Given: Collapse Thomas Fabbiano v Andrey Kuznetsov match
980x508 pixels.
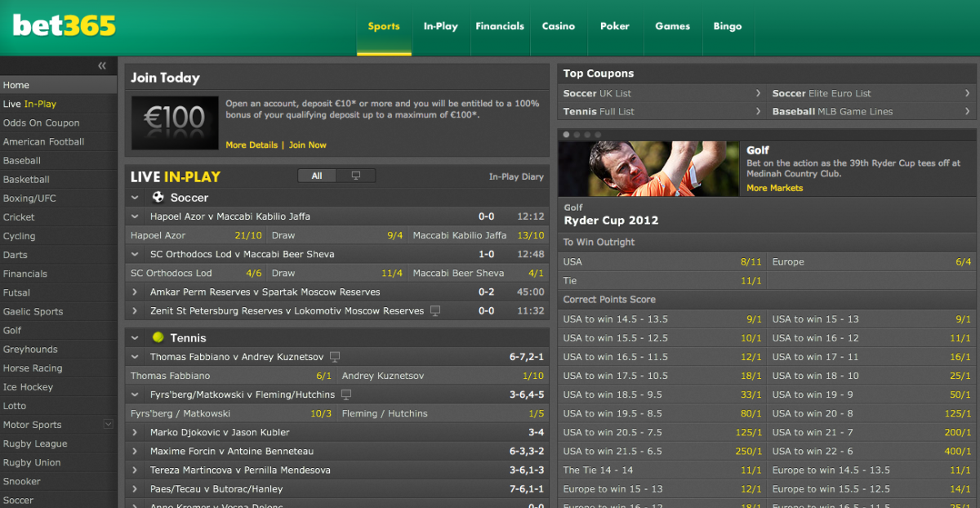Looking at the screenshot, I should click(135, 357).
